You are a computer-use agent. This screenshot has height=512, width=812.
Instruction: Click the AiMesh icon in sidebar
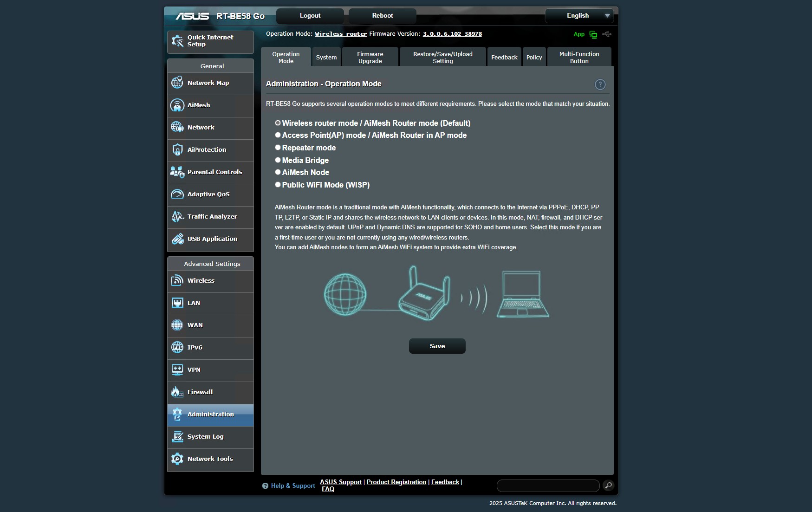tap(177, 105)
